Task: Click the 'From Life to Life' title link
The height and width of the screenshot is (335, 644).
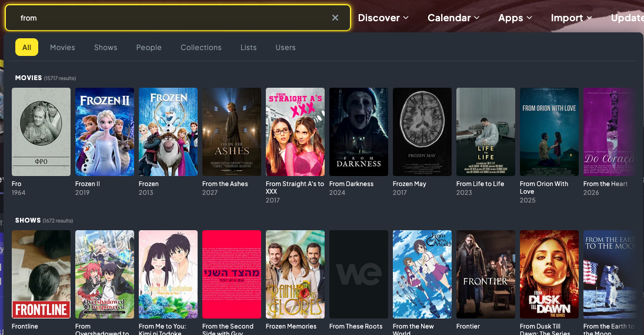Action: [480, 184]
